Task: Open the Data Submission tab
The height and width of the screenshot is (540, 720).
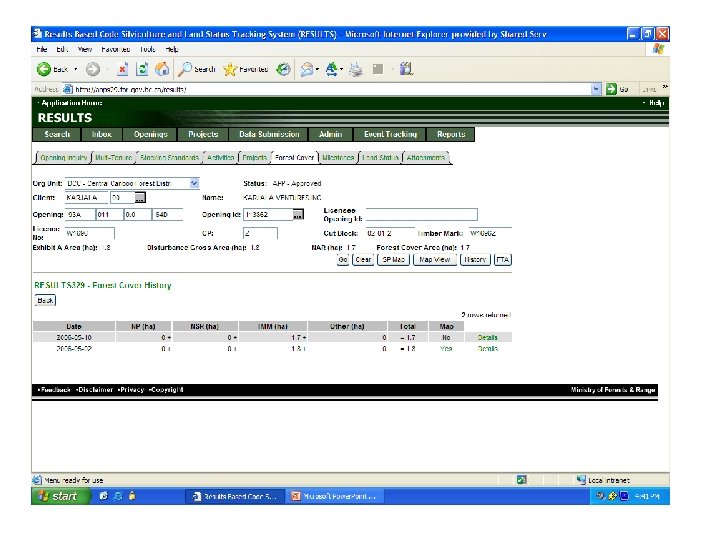Action: coord(269,134)
